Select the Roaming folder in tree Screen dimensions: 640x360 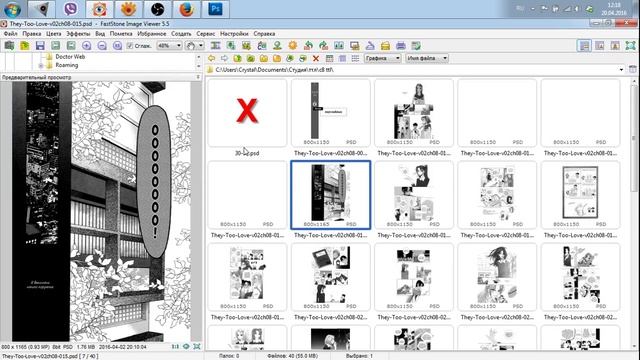(x=67, y=65)
